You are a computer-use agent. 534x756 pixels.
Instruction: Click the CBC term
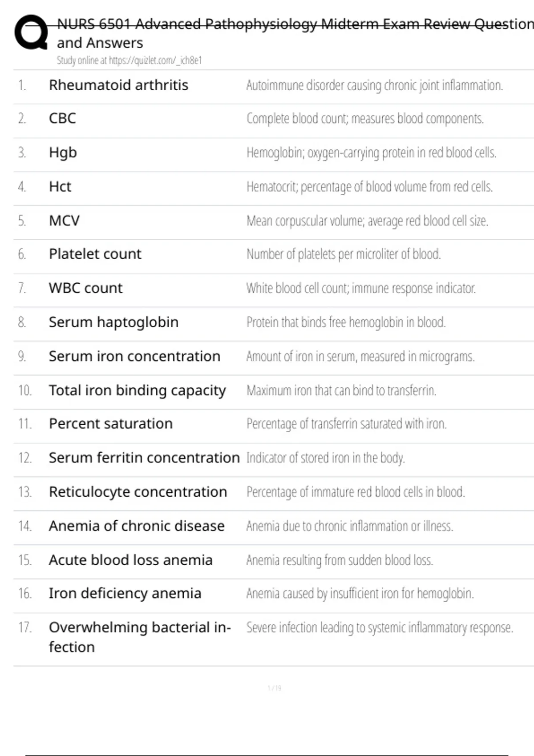pyautogui.click(x=62, y=118)
